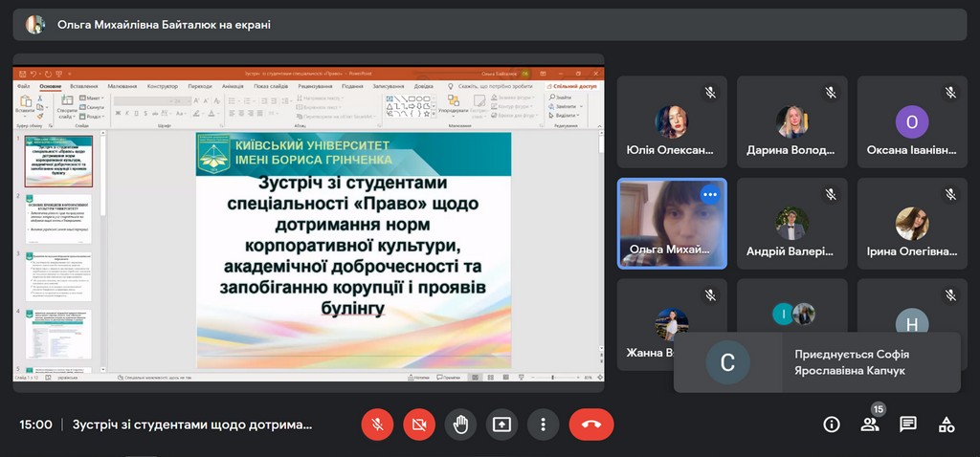980x457 pixels.
Task: Toggle the microphone mute button
Action: pos(377,424)
